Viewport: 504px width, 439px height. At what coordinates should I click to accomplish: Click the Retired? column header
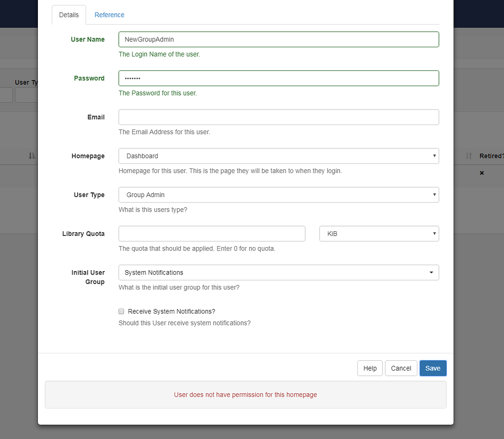tap(491, 156)
